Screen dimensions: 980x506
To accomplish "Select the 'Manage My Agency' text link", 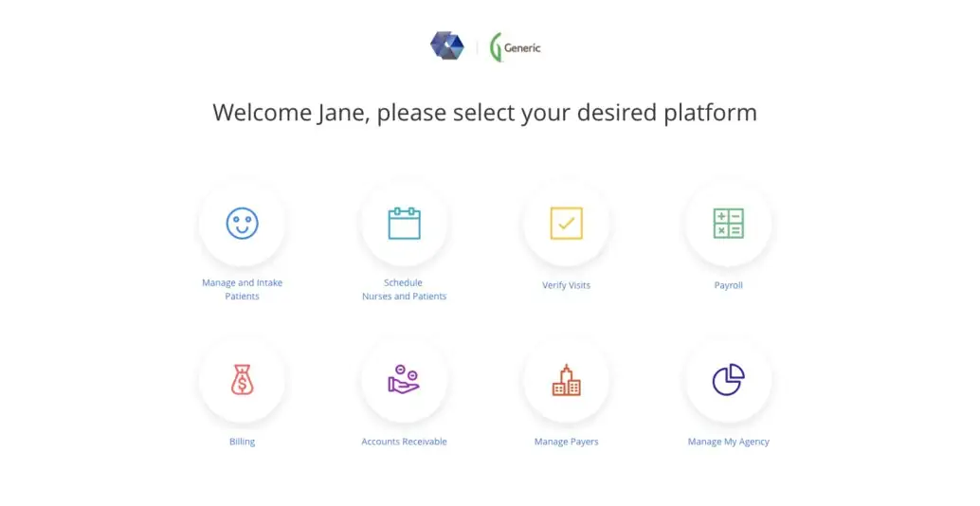I will [x=728, y=442].
